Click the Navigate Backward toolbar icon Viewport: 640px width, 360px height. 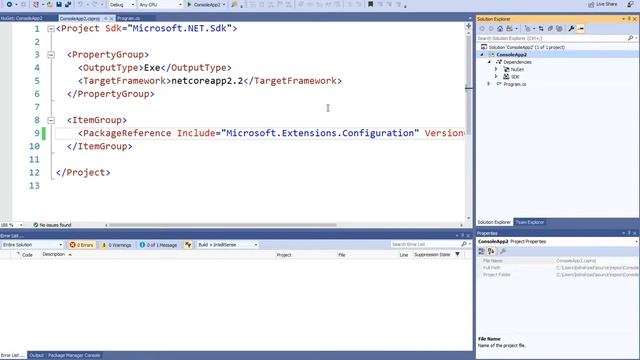click(9, 4)
